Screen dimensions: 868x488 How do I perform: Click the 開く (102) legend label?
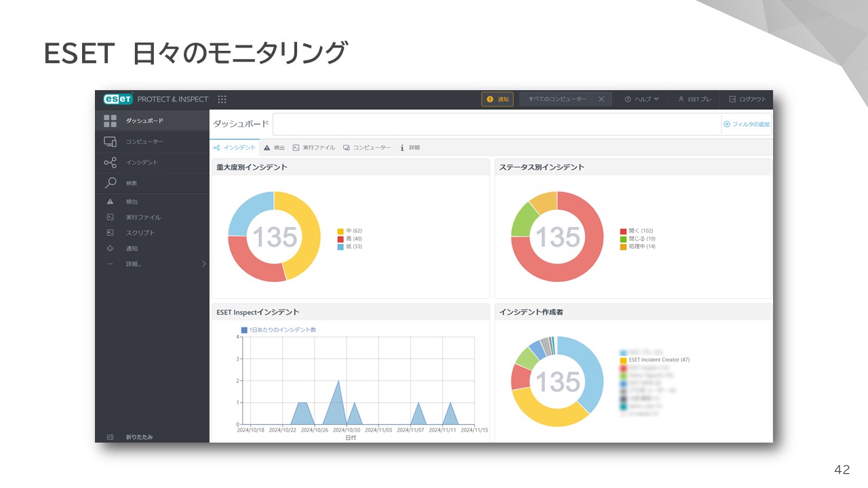pos(641,231)
